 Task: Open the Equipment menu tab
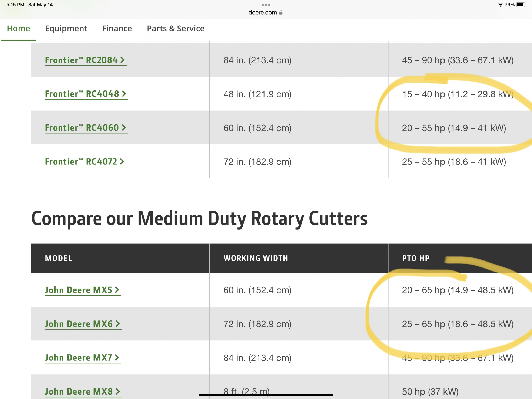coord(66,29)
